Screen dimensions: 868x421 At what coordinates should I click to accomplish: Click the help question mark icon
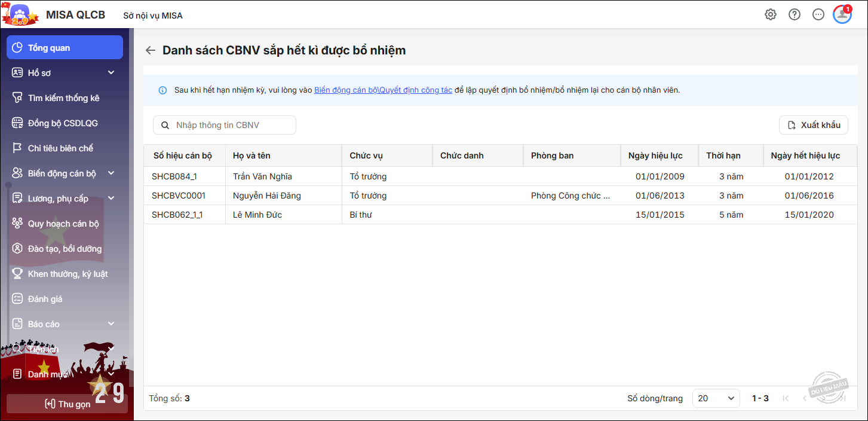[795, 15]
